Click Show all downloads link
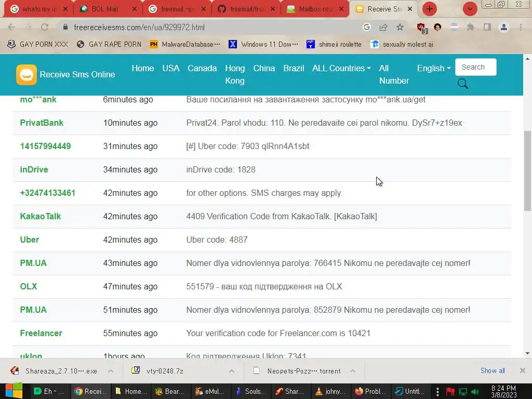The width and height of the screenshot is (532, 399). tap(493, 370)
